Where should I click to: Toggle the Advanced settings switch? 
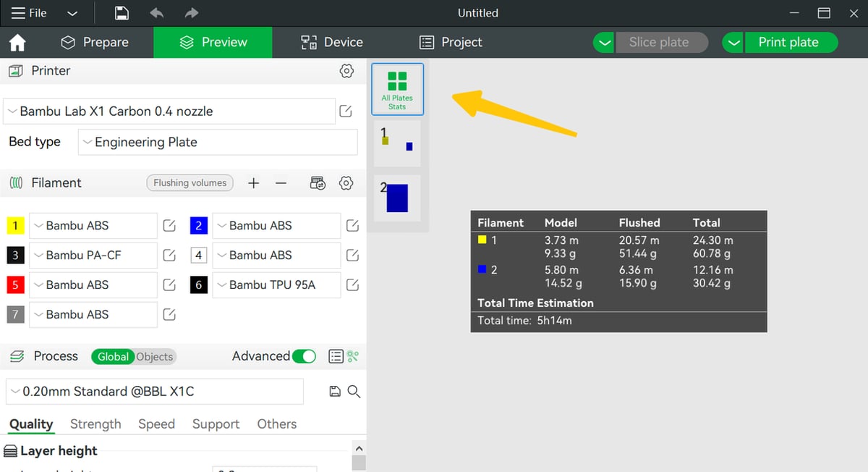point(305,356)
